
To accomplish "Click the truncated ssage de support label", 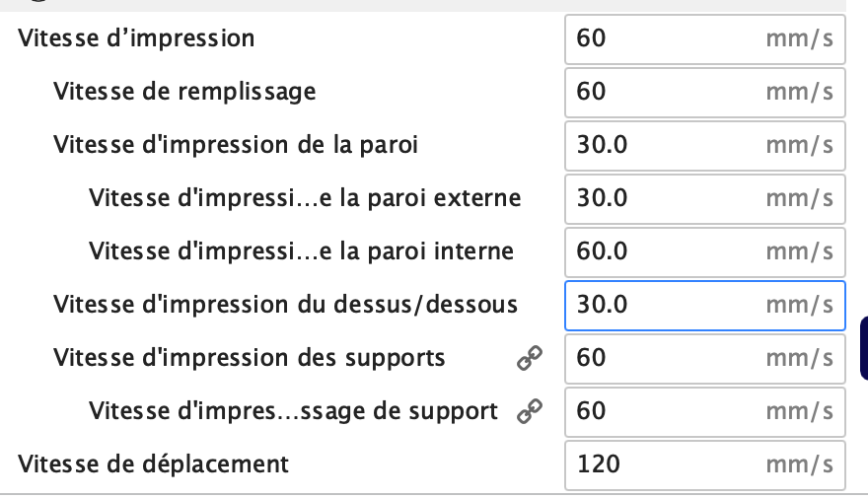I will tap(293, 411).
